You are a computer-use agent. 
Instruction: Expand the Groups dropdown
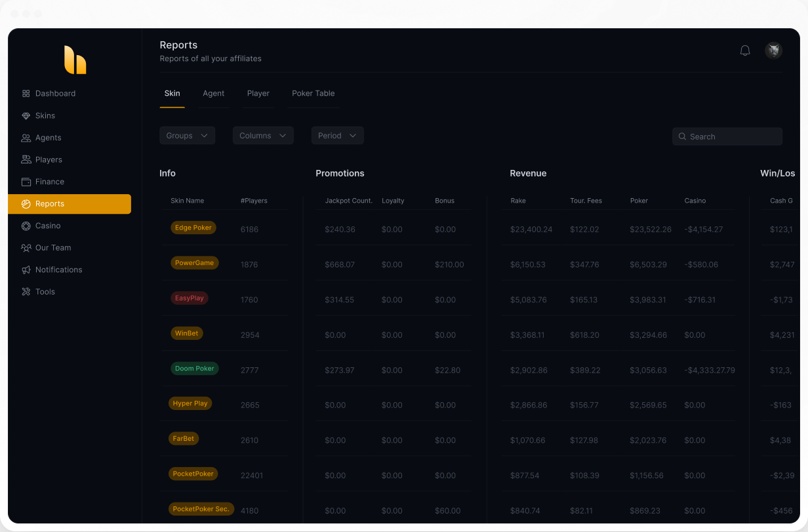187,136
